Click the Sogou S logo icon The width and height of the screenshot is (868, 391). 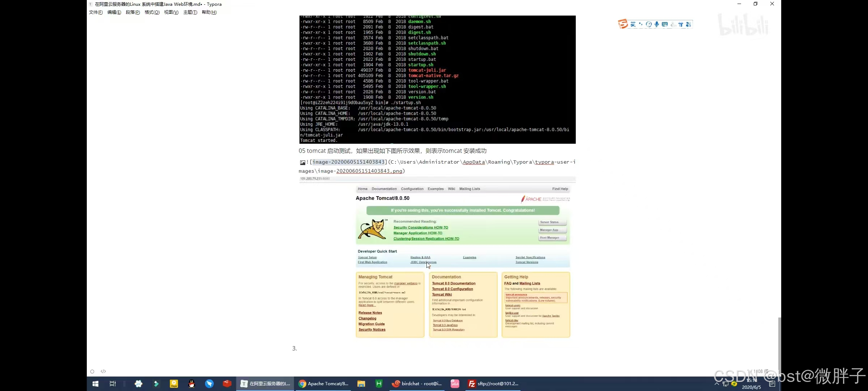click(x=623, y=24)
